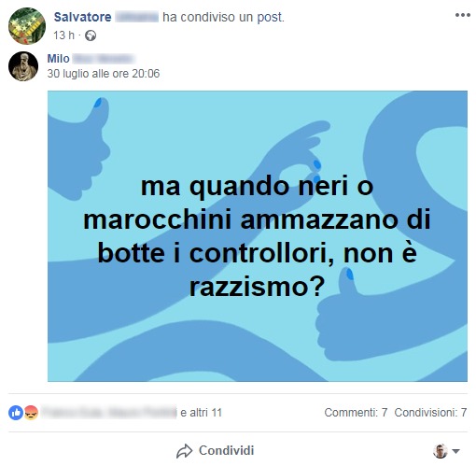The width and height of the screenshot is (476, 466).
Task: Click the small user avatar near dropdown
Action: [x=441, y=451]
